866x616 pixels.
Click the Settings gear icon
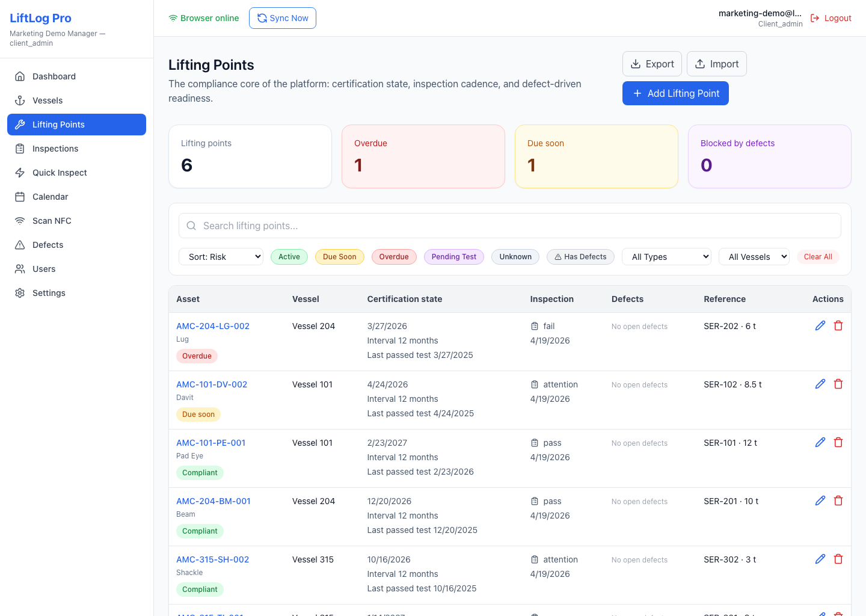coord(20,293)
